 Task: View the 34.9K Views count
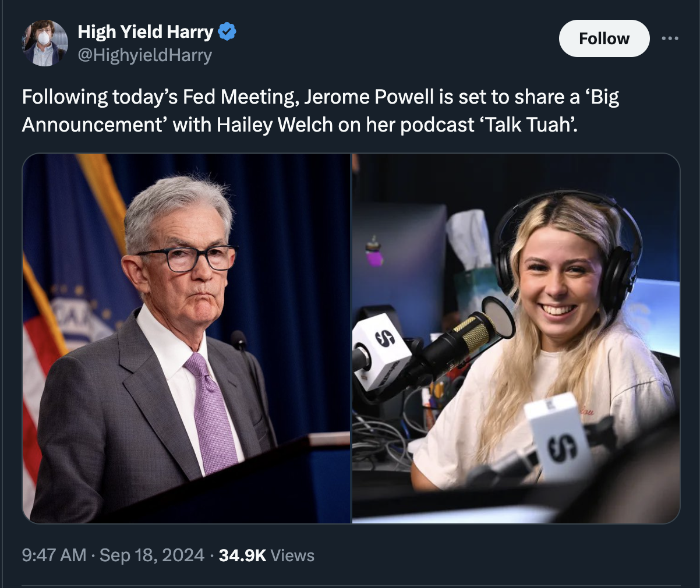pos(267,555)
